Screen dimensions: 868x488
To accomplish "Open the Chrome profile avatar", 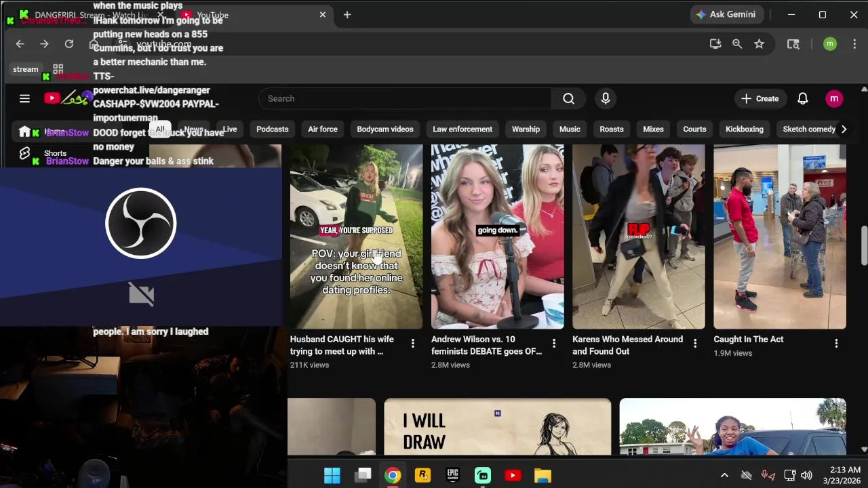I will point(830,44).
